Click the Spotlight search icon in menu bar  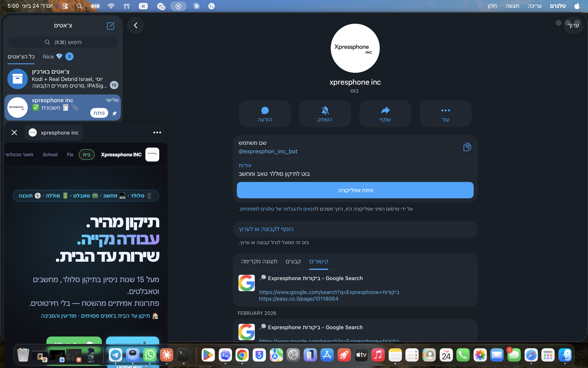click(x=79, y=6)
